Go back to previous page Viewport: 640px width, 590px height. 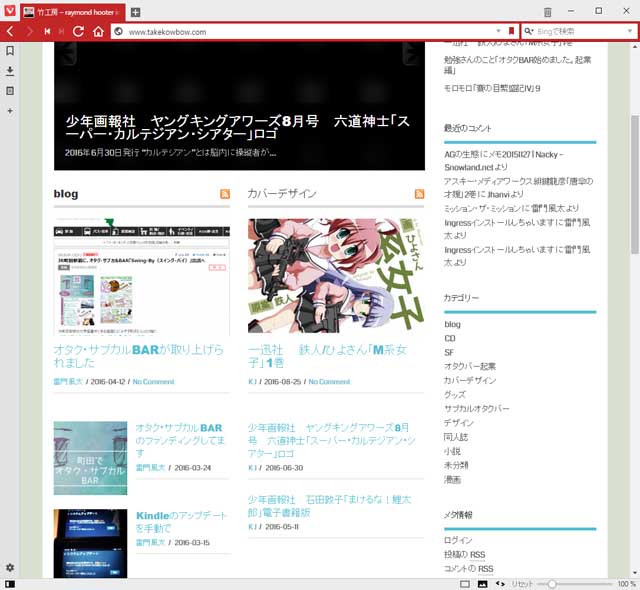11,31
